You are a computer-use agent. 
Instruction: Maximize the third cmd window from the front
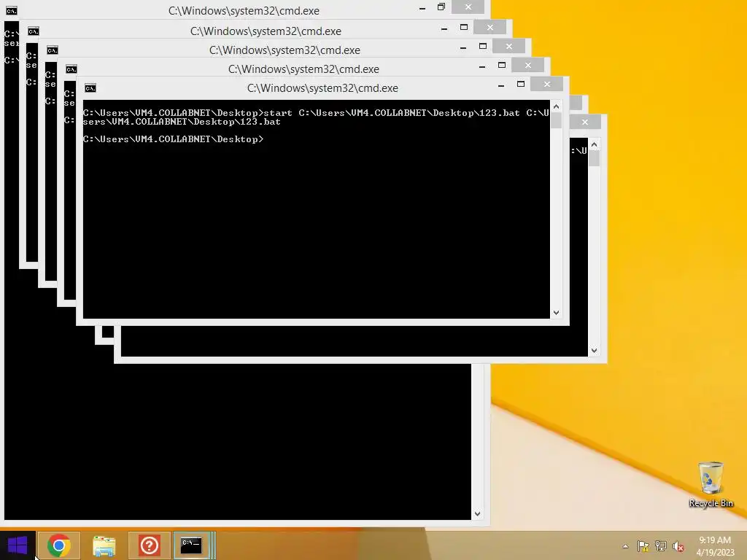[483, 46]
